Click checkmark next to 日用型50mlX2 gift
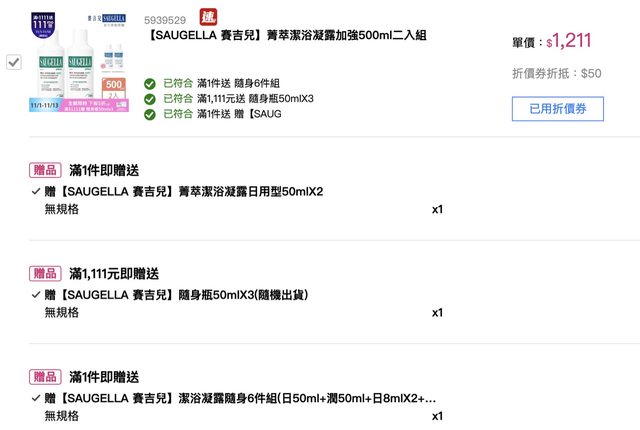Image resolution: width=640 pixels, height=430 pixels. 36,191
